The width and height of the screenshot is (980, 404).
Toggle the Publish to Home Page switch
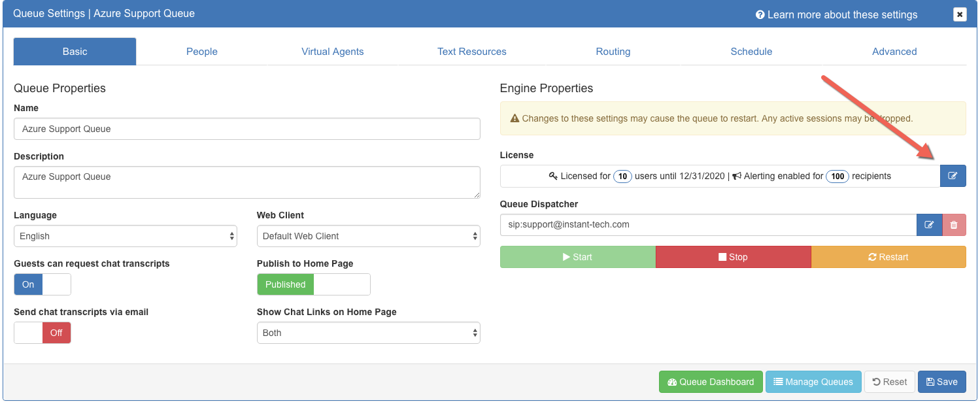coord(314,284)
